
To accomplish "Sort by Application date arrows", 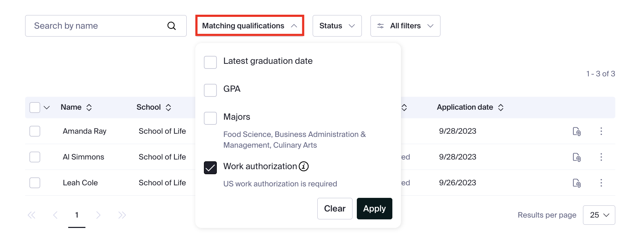I will (501, 108).
